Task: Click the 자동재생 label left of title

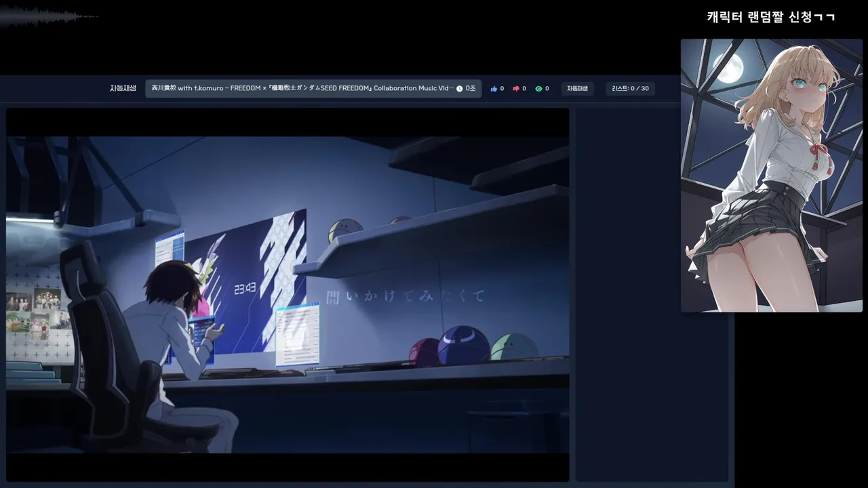Action: 123,89
